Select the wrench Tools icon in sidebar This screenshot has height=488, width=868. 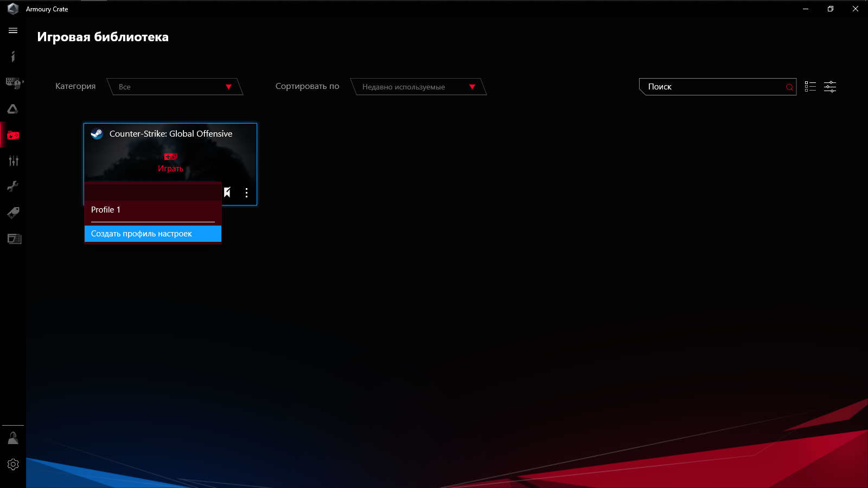[x=13, y=187]
